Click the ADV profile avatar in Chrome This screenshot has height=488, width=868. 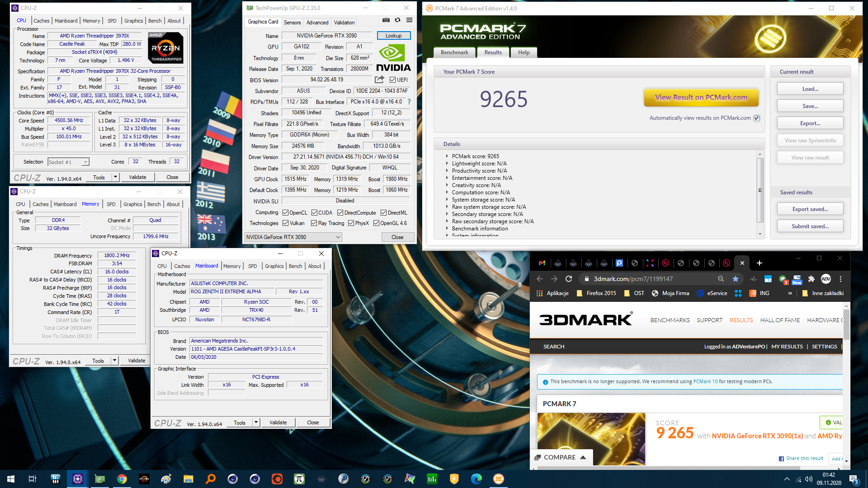click(x=826, y=279)
